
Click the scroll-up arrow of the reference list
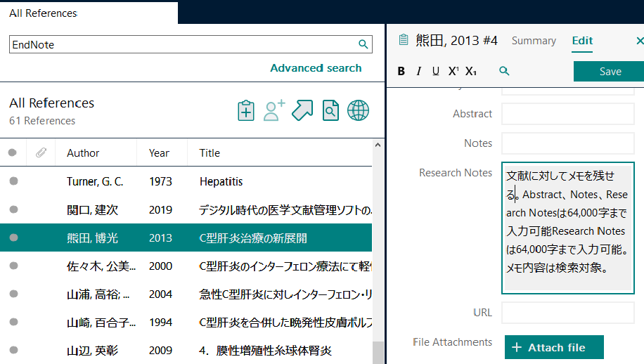coord(378,145)
